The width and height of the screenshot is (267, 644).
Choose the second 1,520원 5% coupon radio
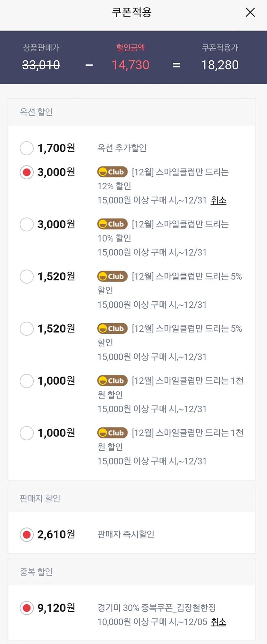(x=27, y=328)
